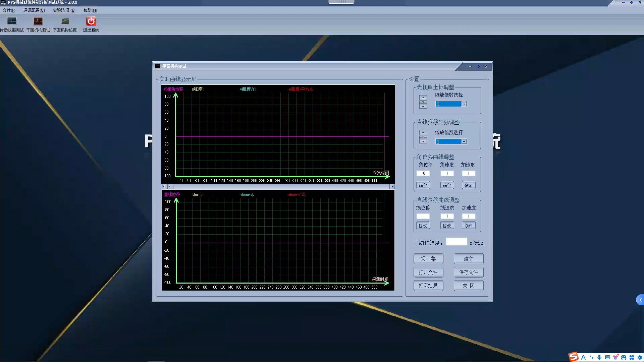Click chart scrollbar left arrow
The image size is (644, 362).
click(164, 186)
